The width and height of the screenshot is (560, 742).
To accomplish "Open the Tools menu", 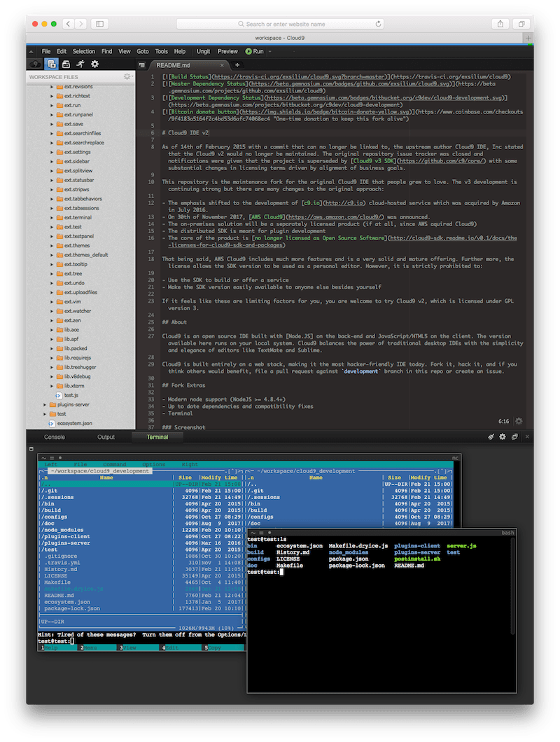I will [162, 52].
